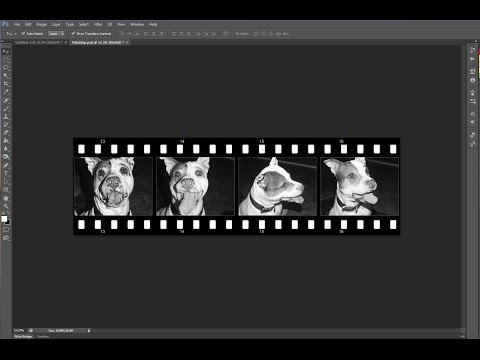This screenshot has width=480, height=360.
Task: Click the Photoshop Ps logo icon
Action: (x=5, y=24)
